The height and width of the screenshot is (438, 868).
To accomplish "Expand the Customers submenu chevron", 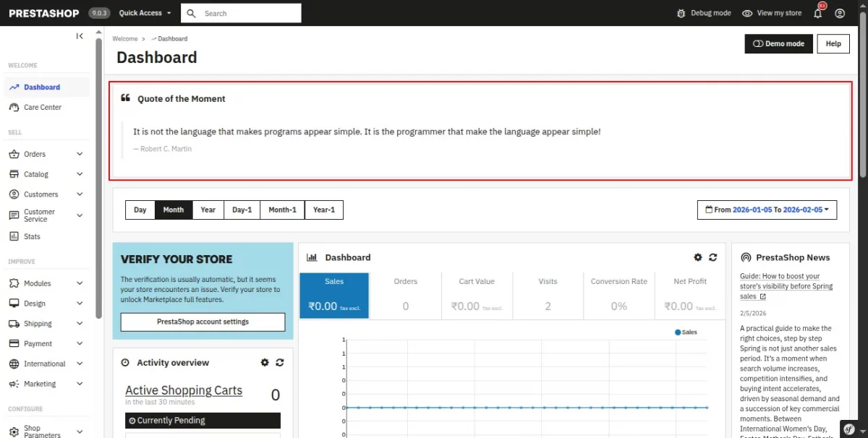I will [80, 194].
